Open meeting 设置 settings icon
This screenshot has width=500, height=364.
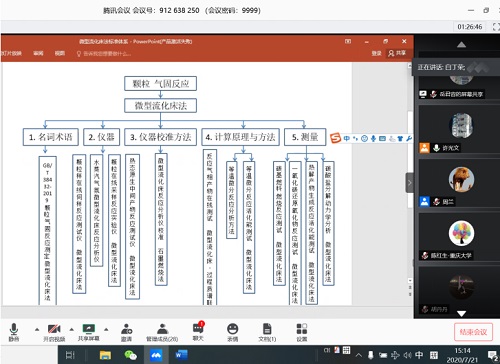pyautogui.click(x=302, y=332)
